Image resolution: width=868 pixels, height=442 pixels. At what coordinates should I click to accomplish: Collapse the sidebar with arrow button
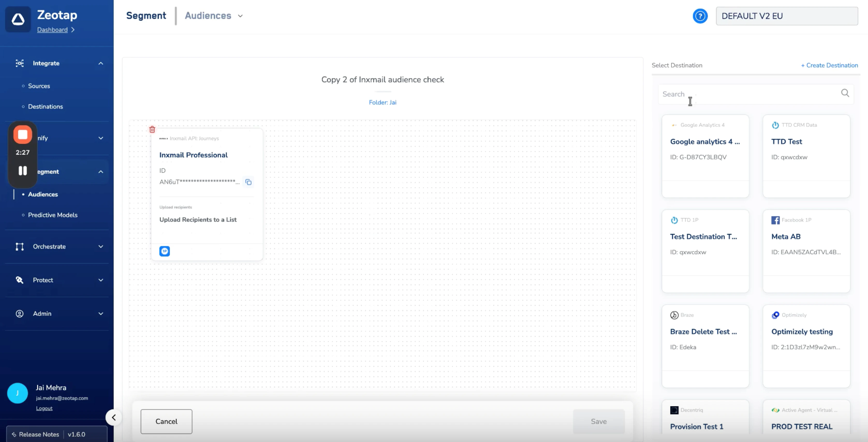(x=114, y=417)
